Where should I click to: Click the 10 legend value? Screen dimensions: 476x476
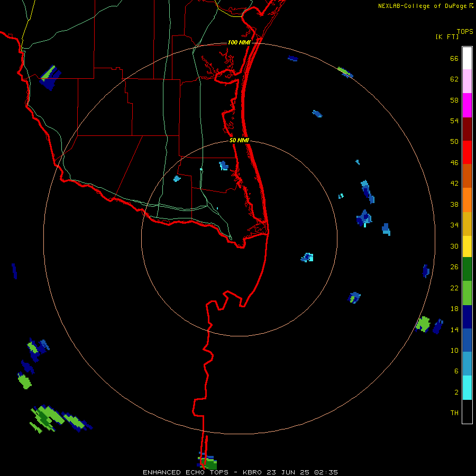tap(454, 350)
